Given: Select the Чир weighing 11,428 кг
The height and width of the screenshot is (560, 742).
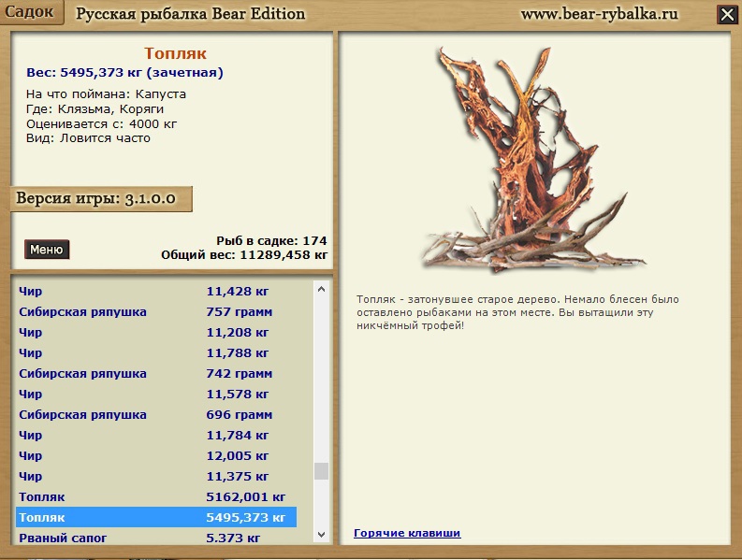Looking at the screenshot, I should (x=156, y=291).
